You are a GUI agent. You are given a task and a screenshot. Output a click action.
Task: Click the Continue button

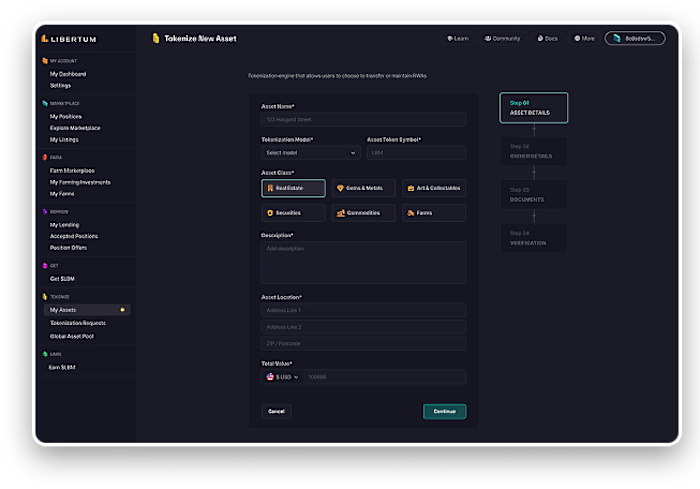[445, 411]
